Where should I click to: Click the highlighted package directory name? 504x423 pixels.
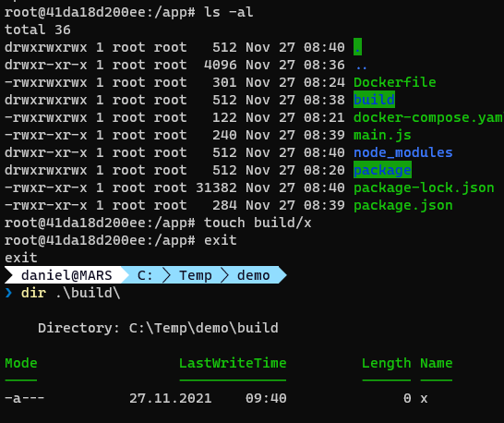382,170
